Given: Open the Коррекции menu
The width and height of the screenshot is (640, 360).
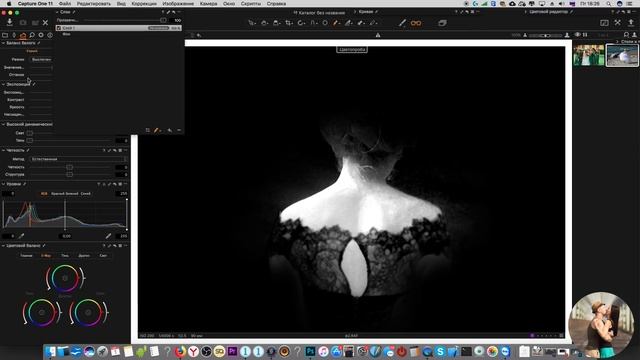Looking at the screenshot, I should [x=144, y=3].
